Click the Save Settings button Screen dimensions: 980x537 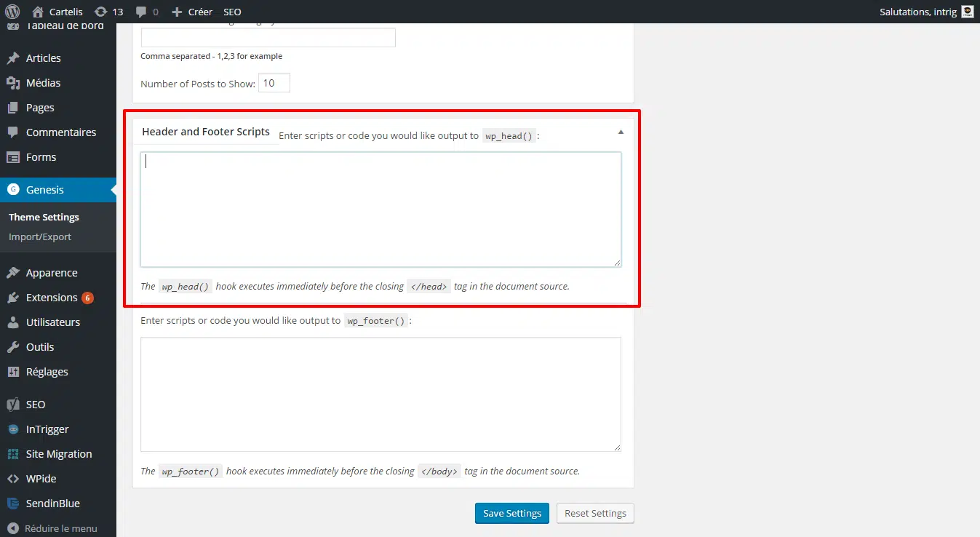[512, 513]
